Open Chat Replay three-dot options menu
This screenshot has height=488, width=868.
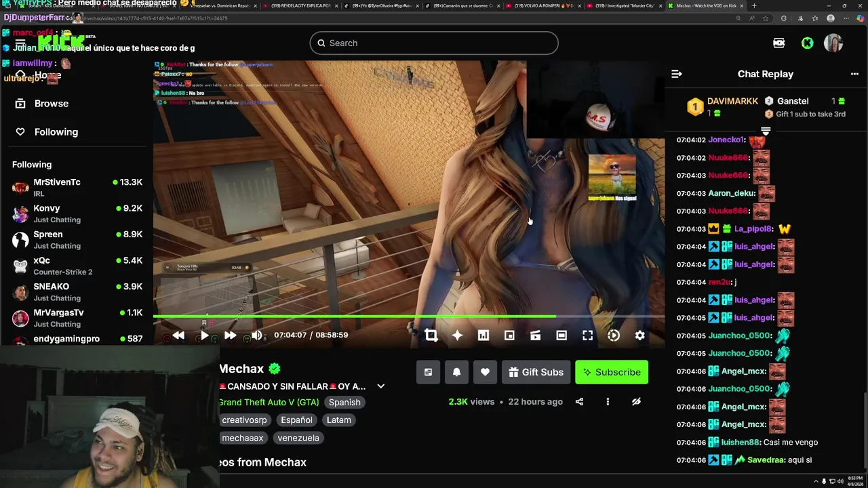point(854,74)
